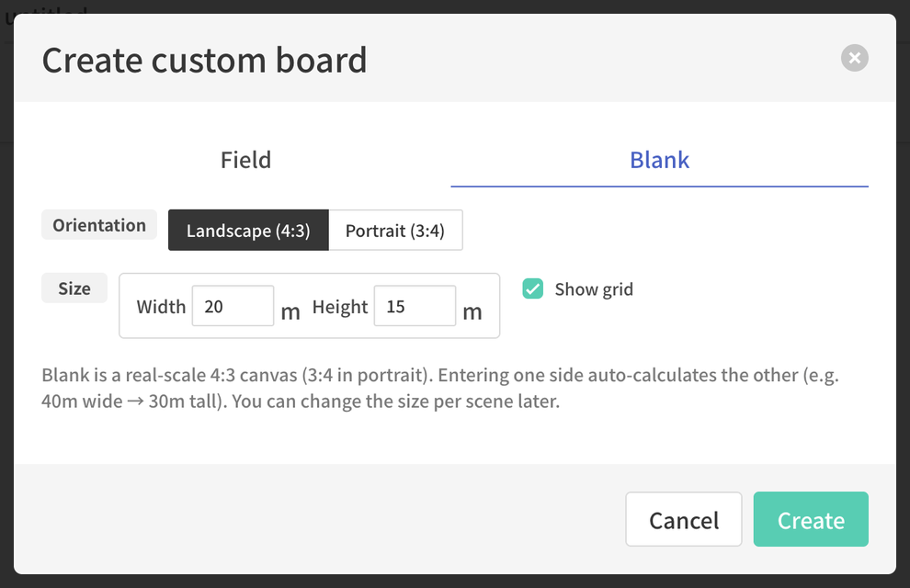Image resolution: width=910 pixels, height=588 pixels.
Task: Select Portrait (3:4) orientation
Action: (x=395, y=231)
